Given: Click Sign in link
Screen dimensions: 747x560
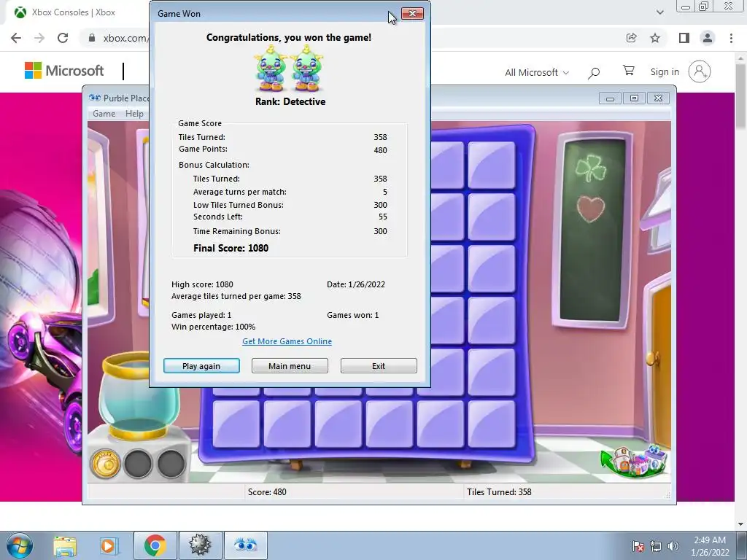Looking at the screenshot, I should click(665, 72).
